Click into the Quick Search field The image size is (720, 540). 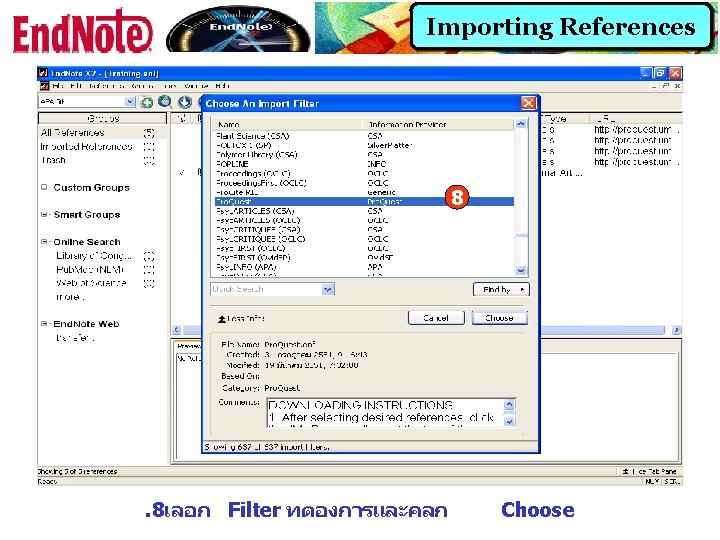[267, 289]
